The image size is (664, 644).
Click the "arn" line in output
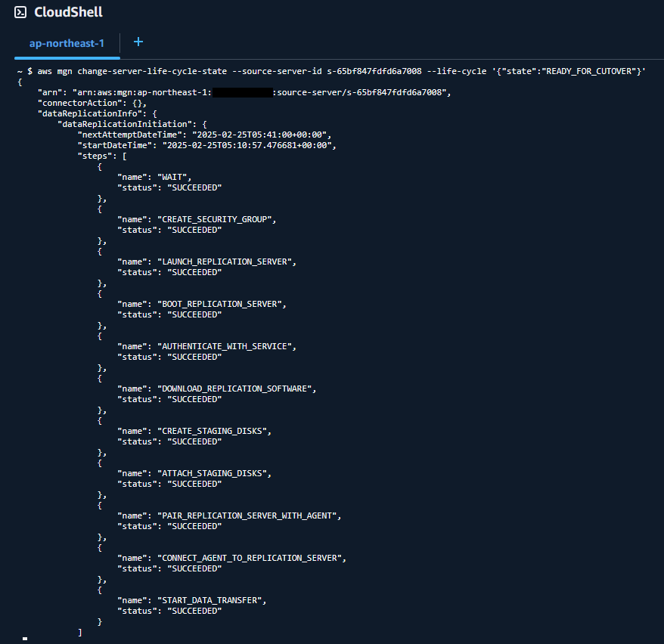pyautogui.click(x=244, y=93)
